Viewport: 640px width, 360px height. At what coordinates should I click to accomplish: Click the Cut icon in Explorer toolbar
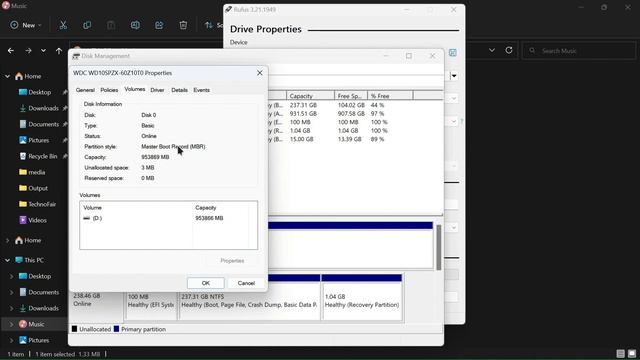click(63, 25)
